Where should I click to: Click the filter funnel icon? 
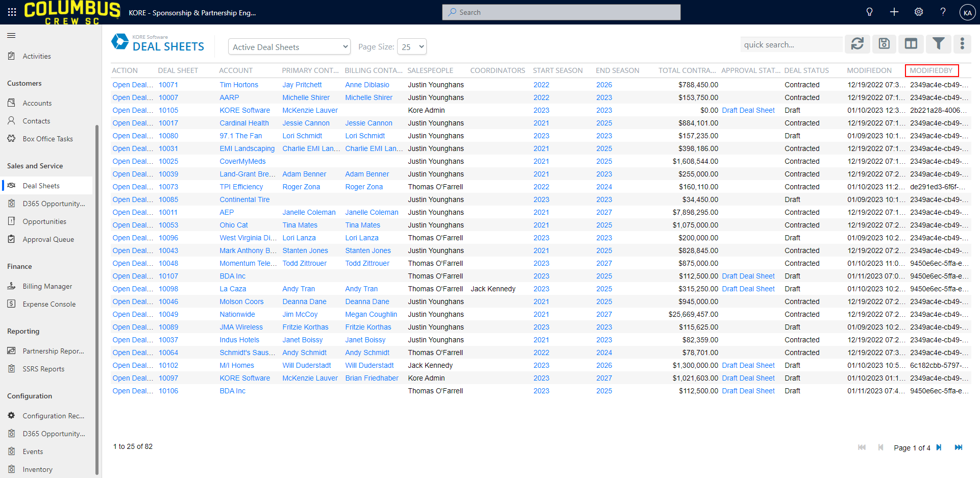938,44
